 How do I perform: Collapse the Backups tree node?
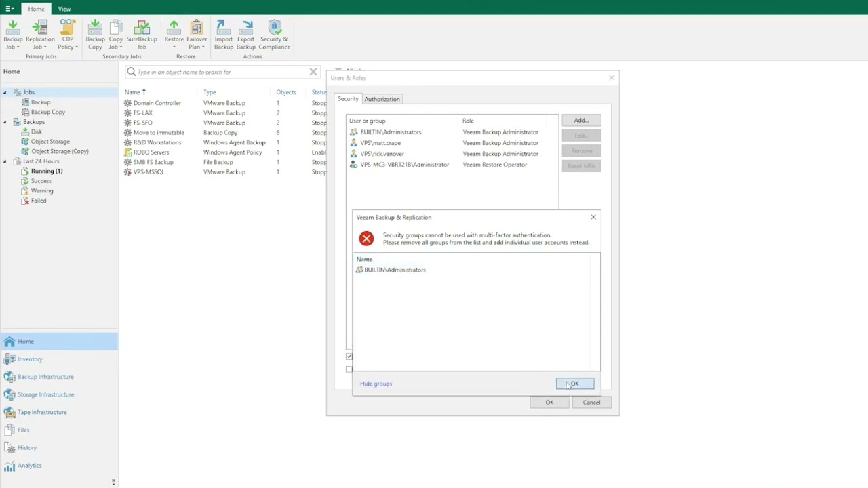[x=5, y=122]
